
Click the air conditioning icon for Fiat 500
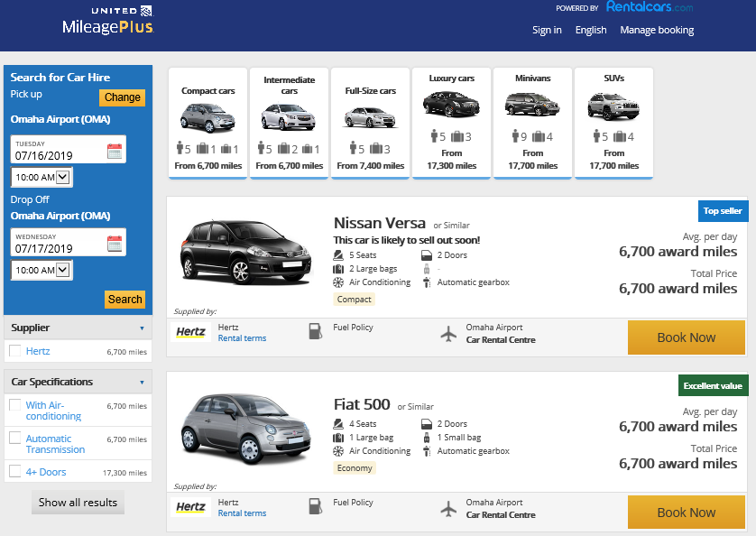(338, 451)
